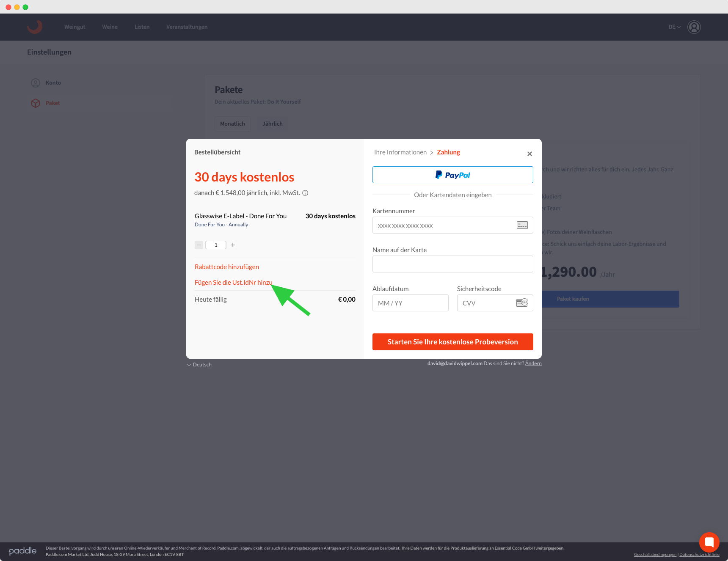The image size is (728, 561).
Task: Go back to Ihre Informationen step
Action: (x=400, y=152)
